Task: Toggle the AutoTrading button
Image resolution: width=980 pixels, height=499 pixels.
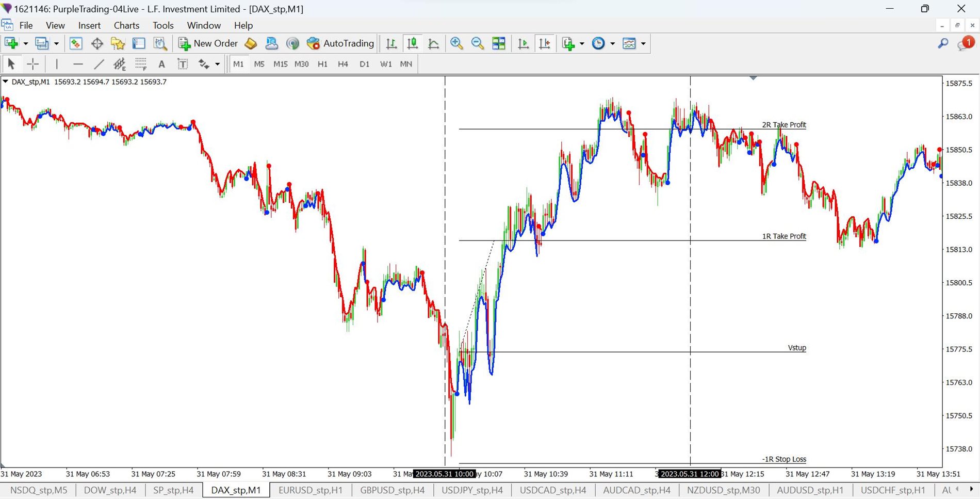Action: pyautogui.click(x=340, y=44)
